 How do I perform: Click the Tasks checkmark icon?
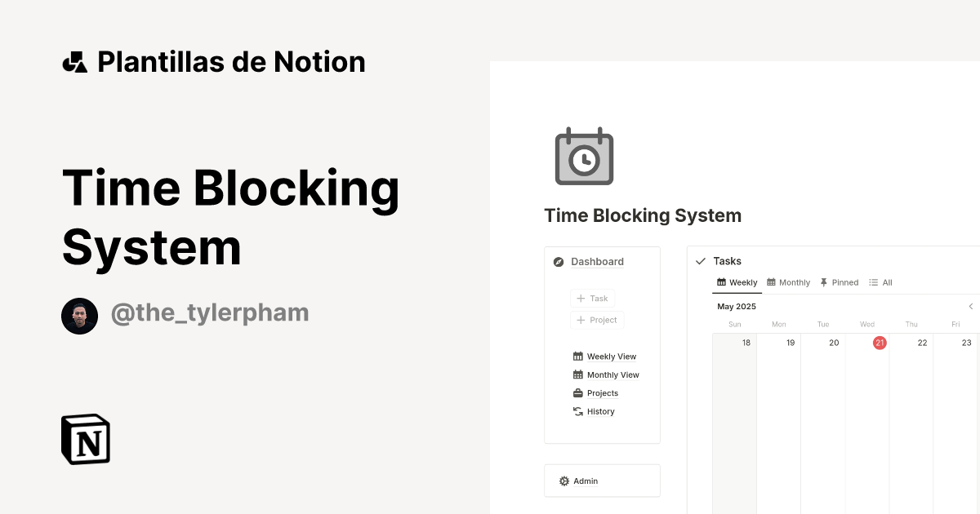coord(701,261)
